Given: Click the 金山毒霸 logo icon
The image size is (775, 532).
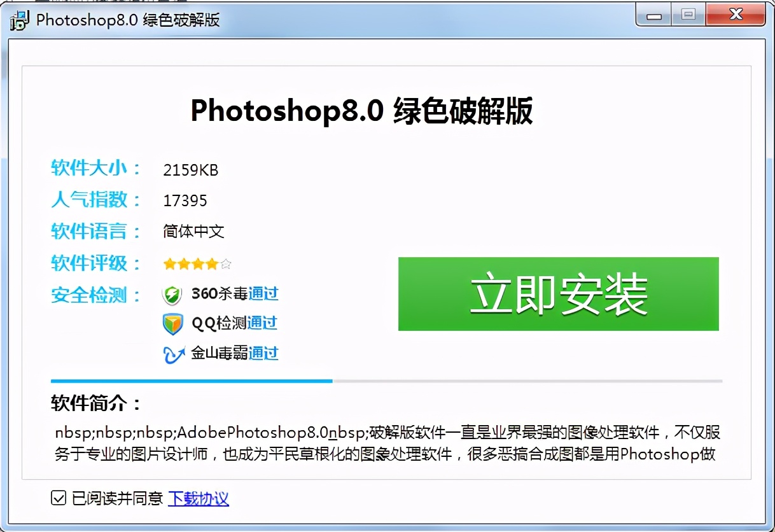Looking at the screenshot, I should pyautogui.click(x=174, y=354).
